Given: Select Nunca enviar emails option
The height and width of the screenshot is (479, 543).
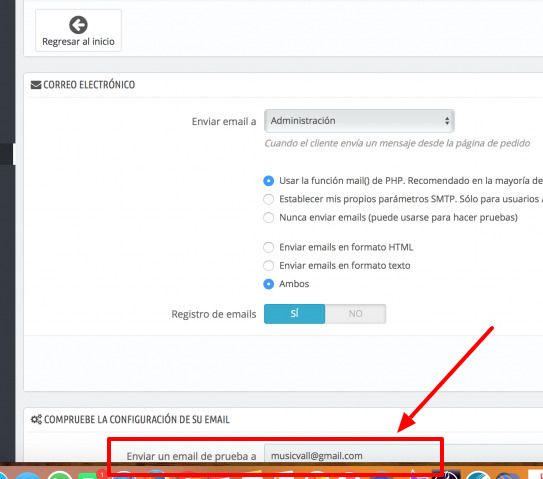Looking at the screenshot, I should click(x=268, y=218).
